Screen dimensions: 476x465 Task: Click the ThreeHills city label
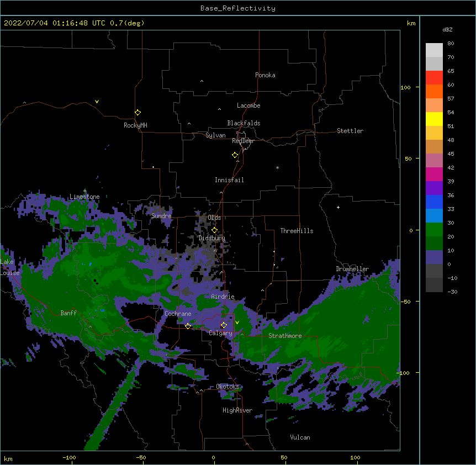pos(297,231)
